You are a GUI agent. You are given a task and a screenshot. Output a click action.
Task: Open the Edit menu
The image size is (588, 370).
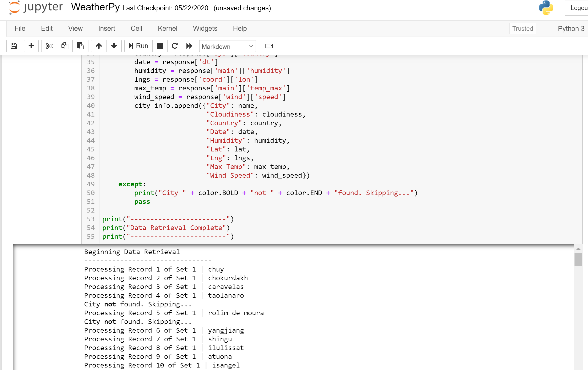(x=47, y=28)
